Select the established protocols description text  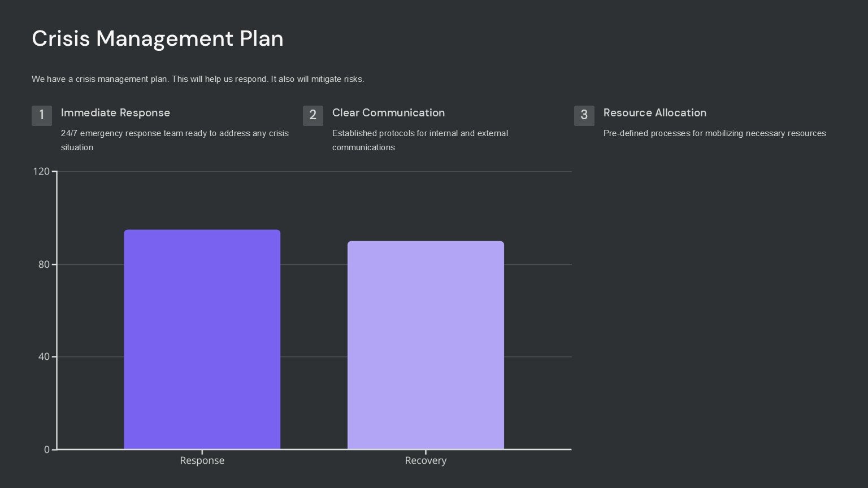[x=420, y=140]
